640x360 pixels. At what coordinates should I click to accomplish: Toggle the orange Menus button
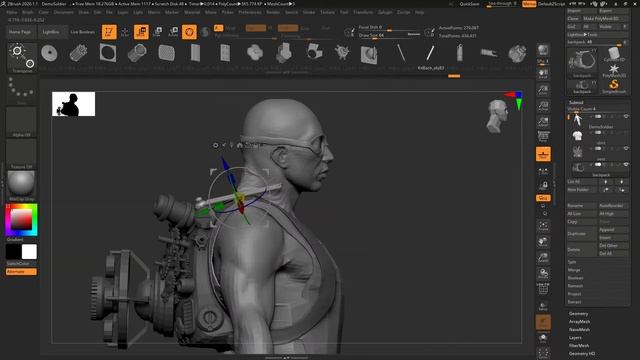(x=529, y=4)
